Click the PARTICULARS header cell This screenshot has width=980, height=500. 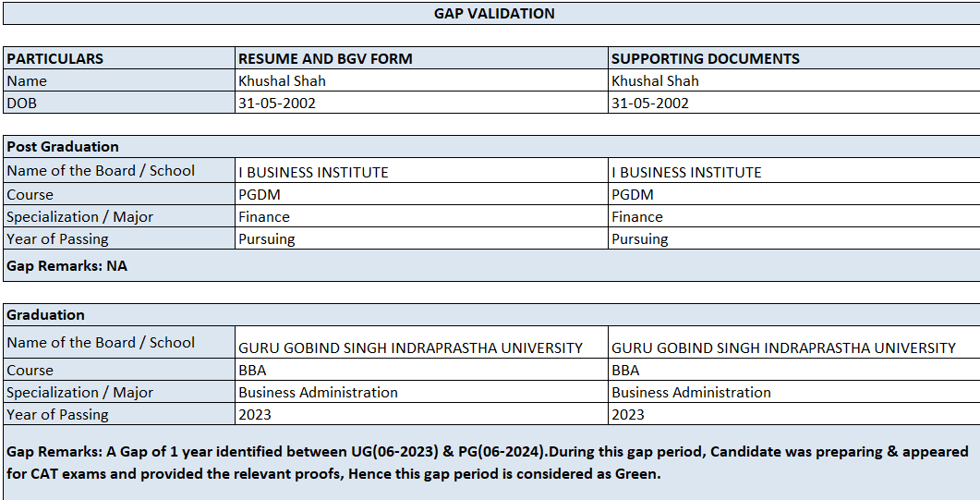tap(119, 58)
